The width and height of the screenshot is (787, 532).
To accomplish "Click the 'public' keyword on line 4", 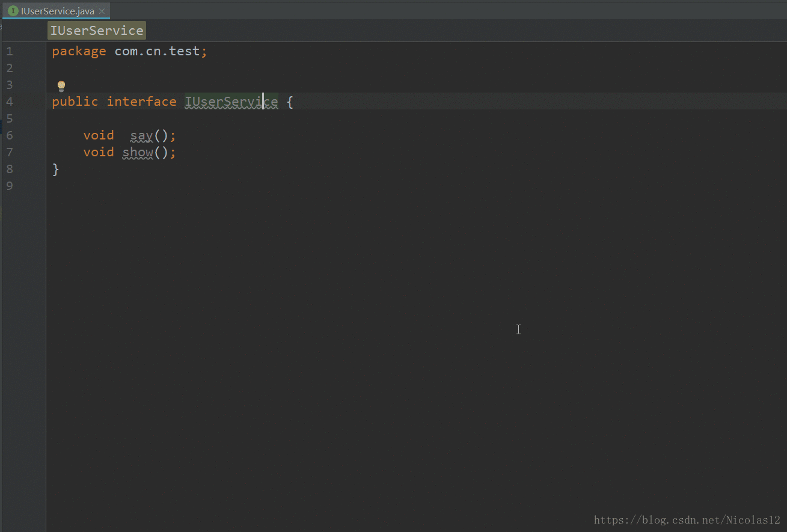I will pos(75,102).
